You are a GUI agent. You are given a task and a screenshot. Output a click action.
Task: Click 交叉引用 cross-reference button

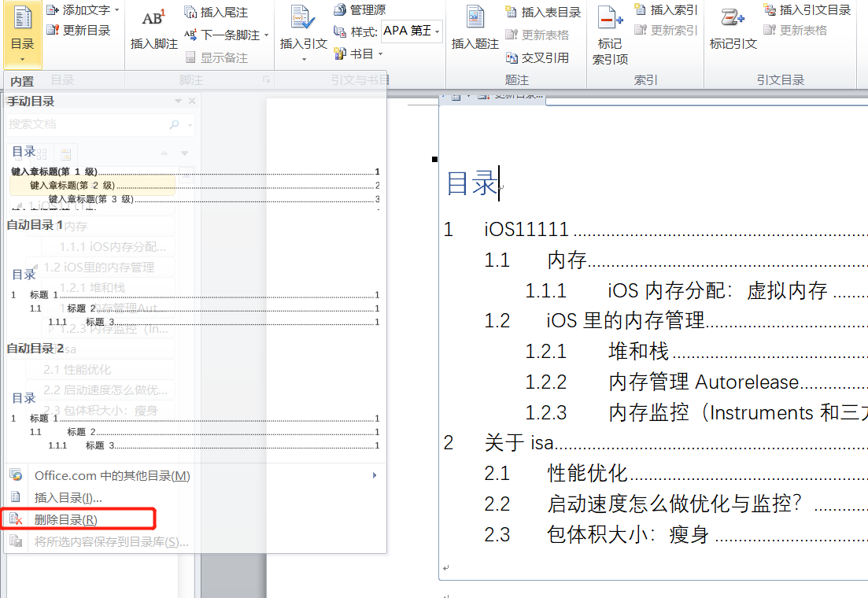pos(545,58)
